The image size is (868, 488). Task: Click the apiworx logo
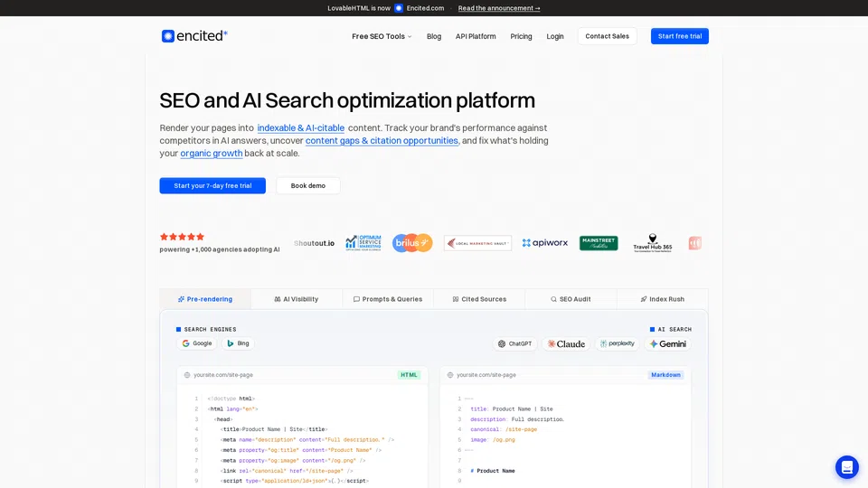coord(544,243)
